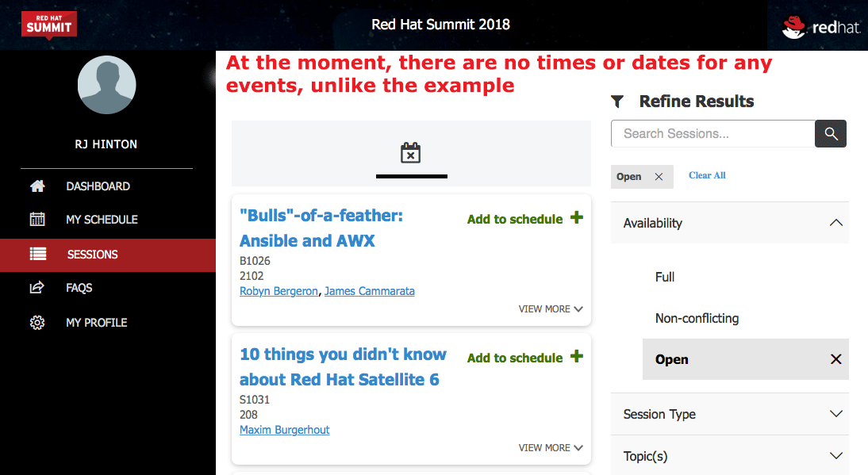The width and height of the screenshot is (868, 475).
Task: Deselect the Open availability option
Action: coord(835,359)
